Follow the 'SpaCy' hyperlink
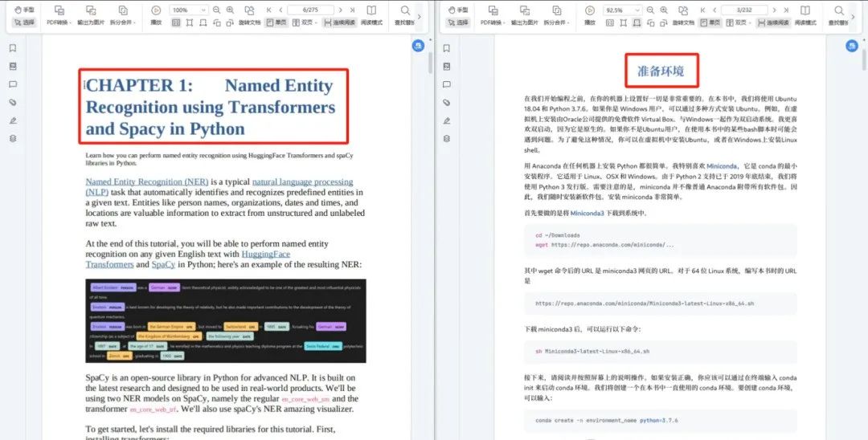Screen dimensions: 868x440 [x=163, y=265]
